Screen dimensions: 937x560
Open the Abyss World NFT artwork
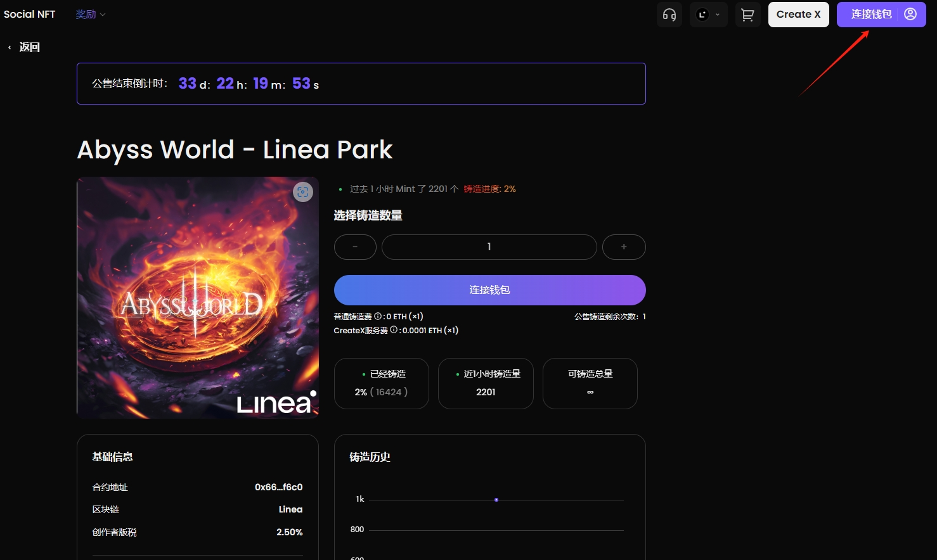point(198,298)
